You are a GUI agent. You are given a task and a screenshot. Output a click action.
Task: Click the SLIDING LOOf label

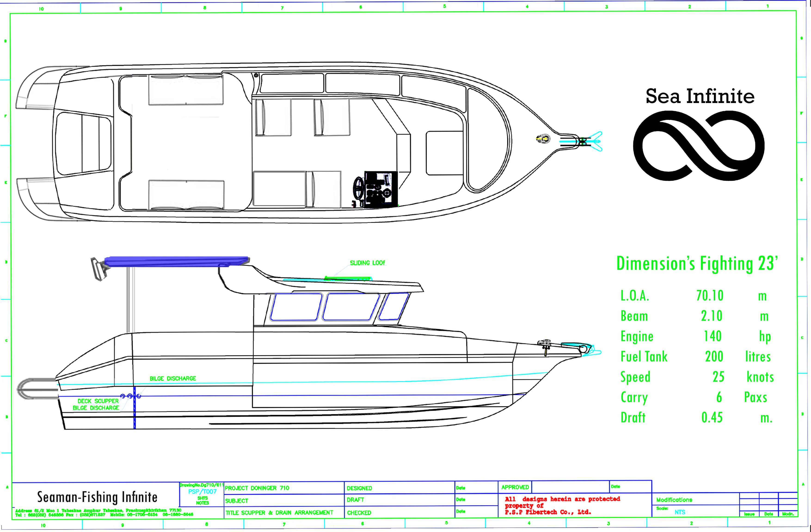[367, 263]
